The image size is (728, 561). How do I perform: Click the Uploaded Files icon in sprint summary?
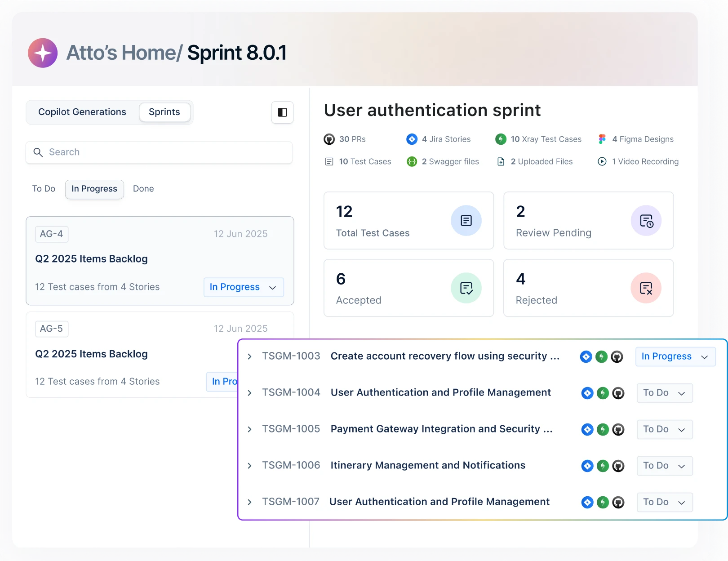tap(501, 161)
